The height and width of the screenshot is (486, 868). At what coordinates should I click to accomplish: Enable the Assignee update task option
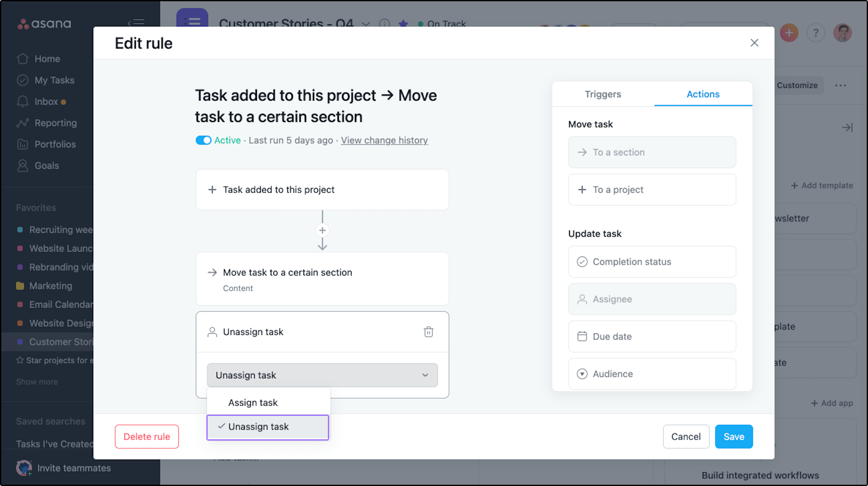[x=652, y=299]
